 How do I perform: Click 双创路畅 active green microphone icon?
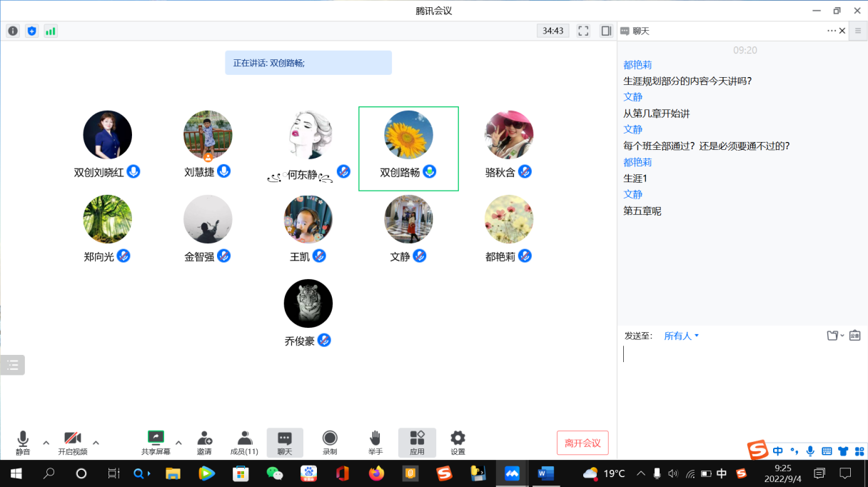pyautogui.click(x=429, y=171)
